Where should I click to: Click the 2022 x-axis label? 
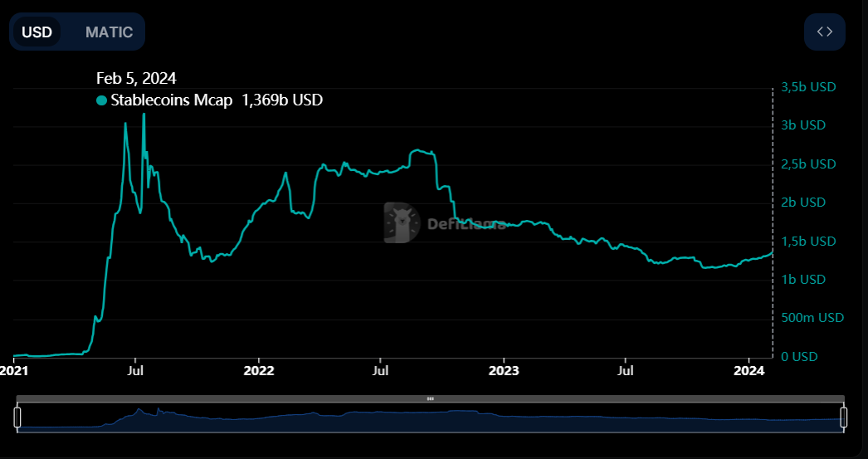259,370
